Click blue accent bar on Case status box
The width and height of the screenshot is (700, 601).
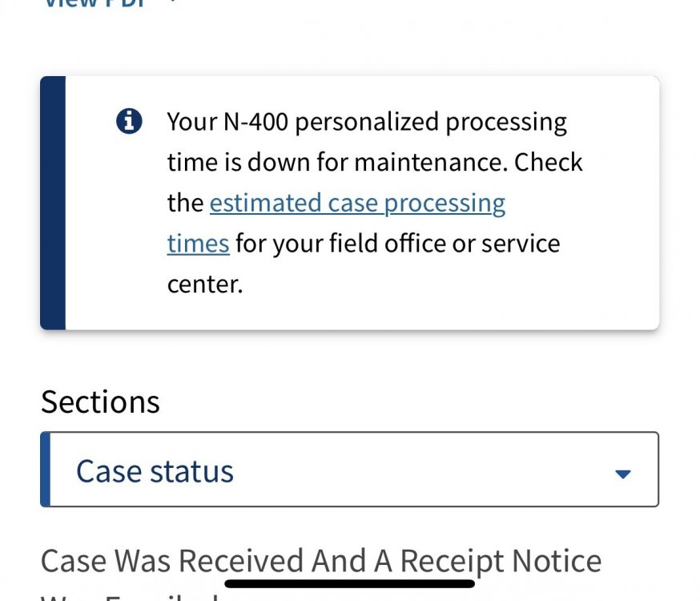[46, 470]
